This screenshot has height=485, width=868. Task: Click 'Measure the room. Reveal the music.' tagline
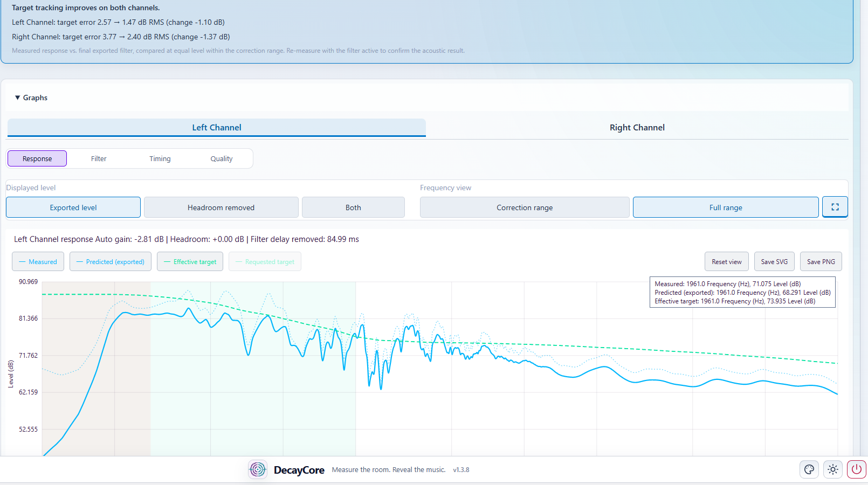389,470
